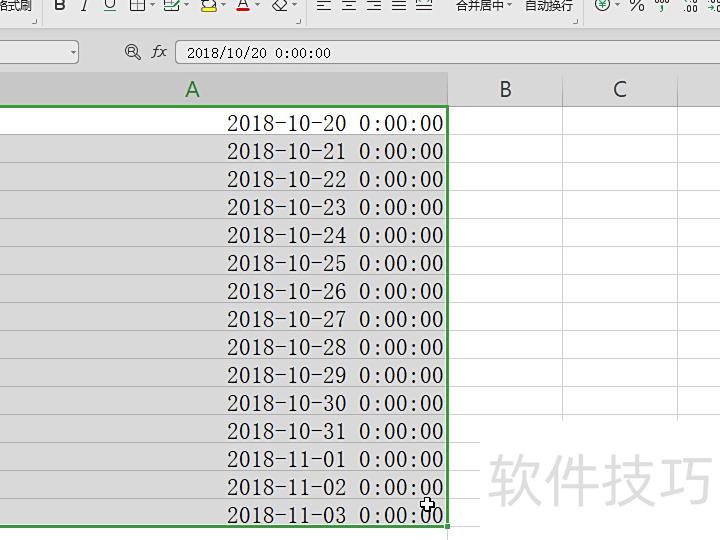Viewport: 720px width, 540px height.
Task: Open font color dropdown arrow
Action: [257, 5]
